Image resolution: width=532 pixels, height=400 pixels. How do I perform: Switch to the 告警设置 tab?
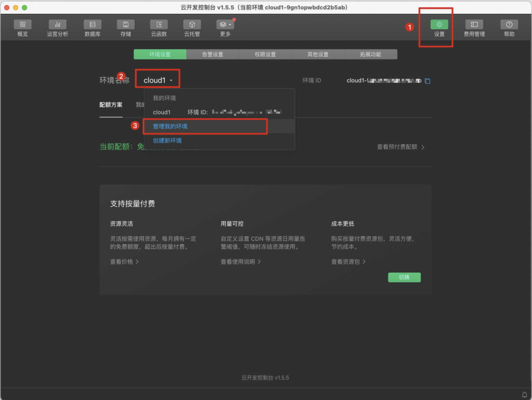tap(212, 54)
